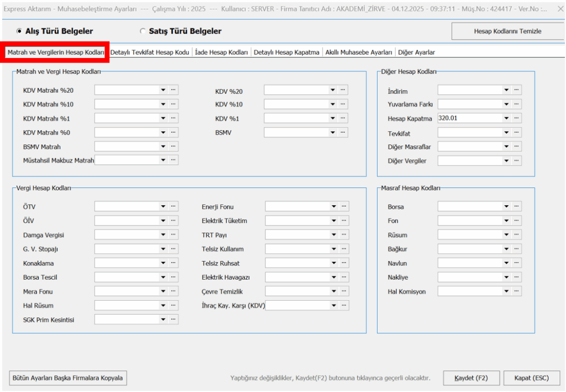Expand Hesap Kapatma dropdown showing 320.01
Viewport: 566px width, 392px height.
[506, 118]
